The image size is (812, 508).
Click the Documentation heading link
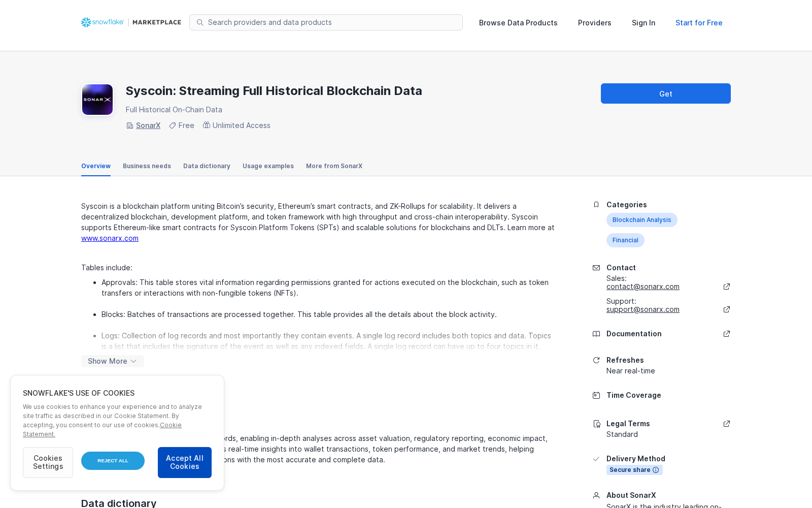click(x=634, y=334)
